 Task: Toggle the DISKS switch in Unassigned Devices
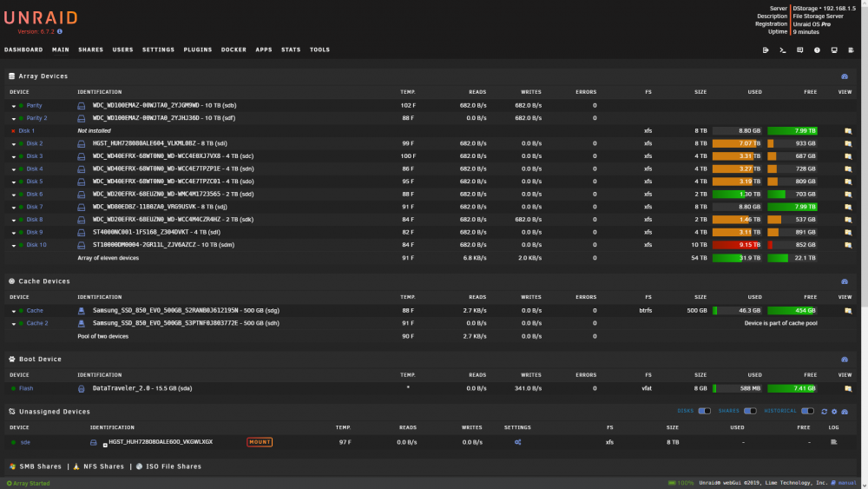pyautogui.click(x=704, y=411)
